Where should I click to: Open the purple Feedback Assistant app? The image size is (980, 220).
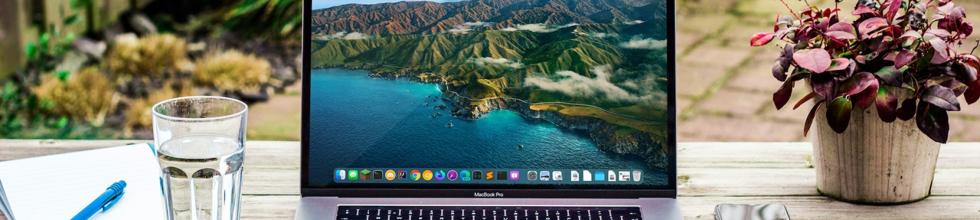tap(514, 175)
